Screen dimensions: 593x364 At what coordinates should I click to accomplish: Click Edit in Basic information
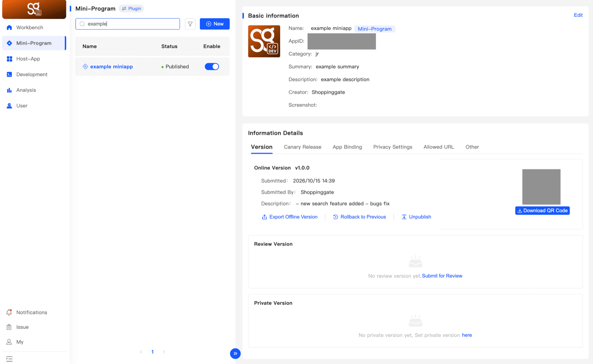click(578, 15)
